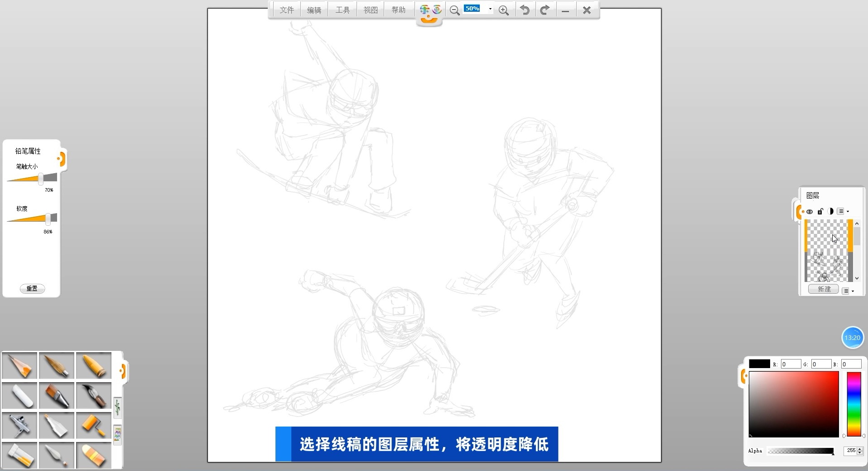Click the zoom out magnifier icon
Screen dimensions: 868x471
click(x=454, y=10)
